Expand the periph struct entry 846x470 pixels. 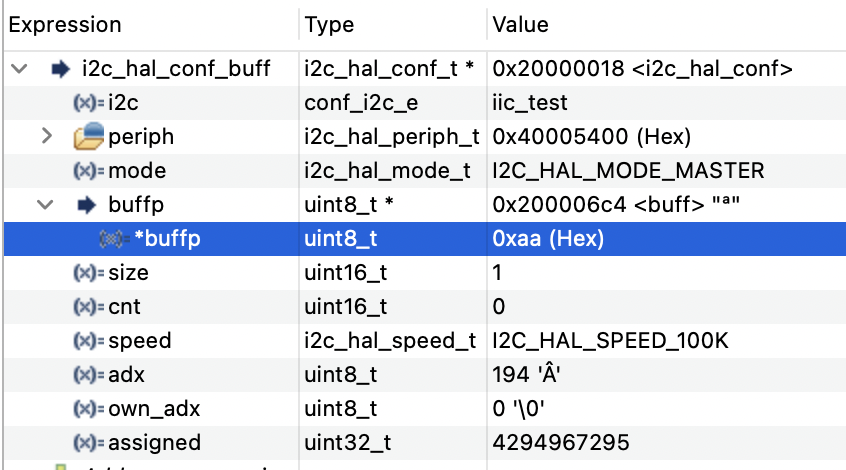click(x=46, y=136)
